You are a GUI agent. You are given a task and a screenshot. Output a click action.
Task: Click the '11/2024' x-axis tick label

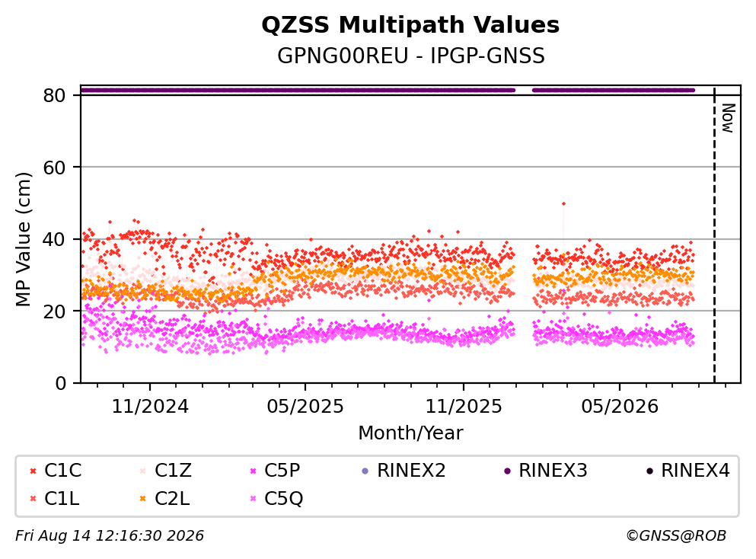coord(150,407)
